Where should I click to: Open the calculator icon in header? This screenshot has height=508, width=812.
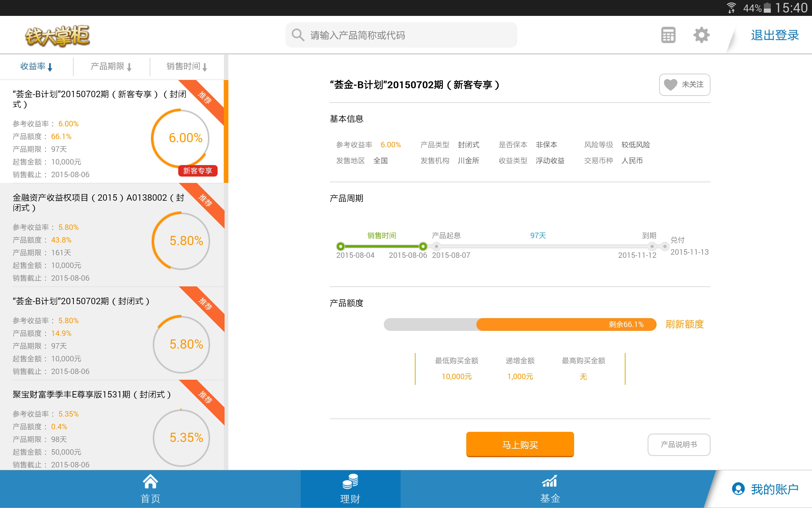pyautogui.click(x=668, y=35)
